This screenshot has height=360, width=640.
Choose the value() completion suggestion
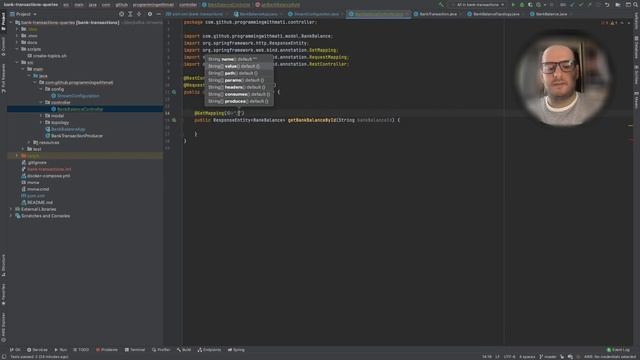(239, 66)
